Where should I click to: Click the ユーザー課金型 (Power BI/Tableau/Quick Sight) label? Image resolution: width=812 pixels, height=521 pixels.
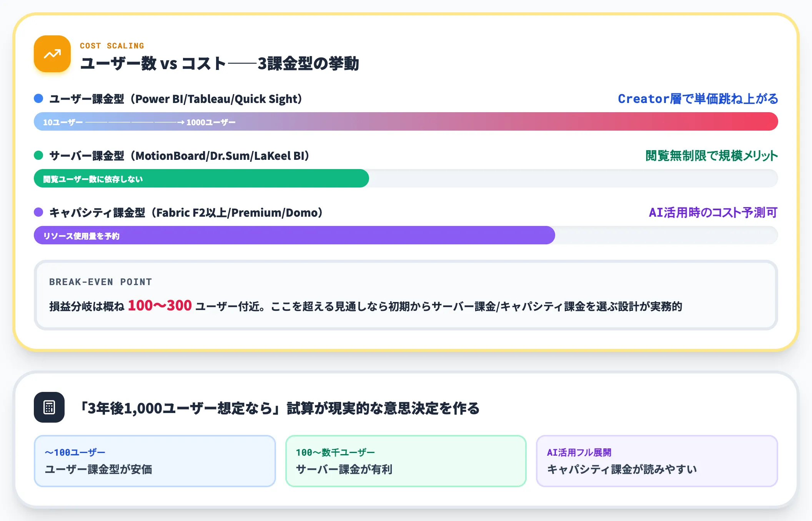[x=176, y=99]
